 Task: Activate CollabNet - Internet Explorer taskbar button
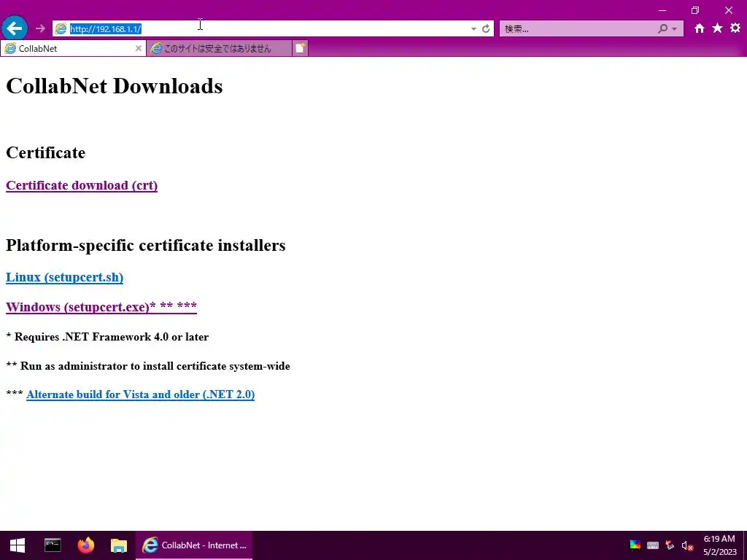coord(194,545)
